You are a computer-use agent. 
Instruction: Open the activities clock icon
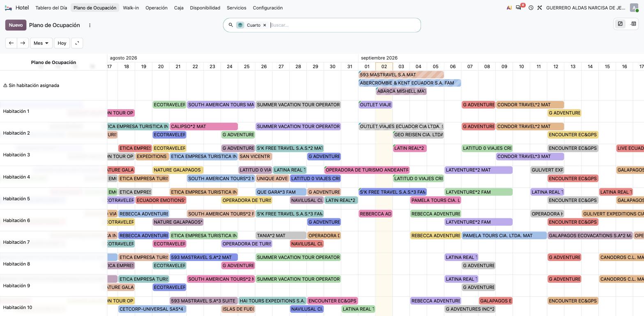[531, 8]
